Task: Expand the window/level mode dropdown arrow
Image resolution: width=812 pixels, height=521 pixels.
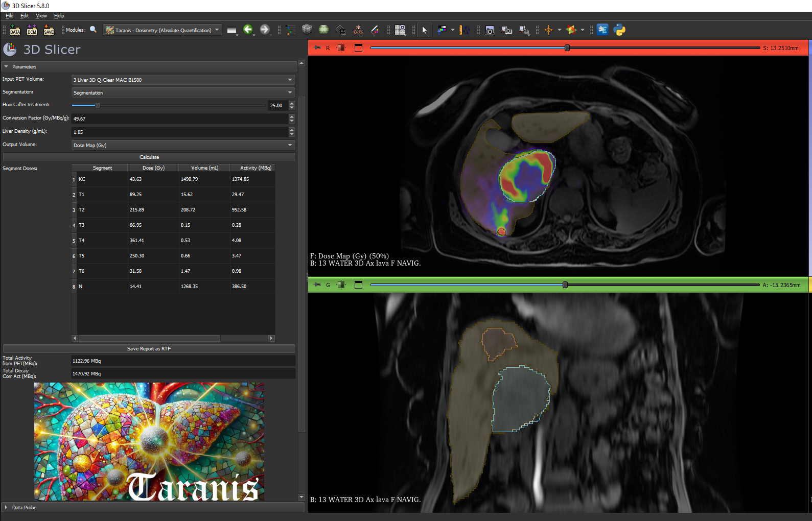Action: pyautogui.click(x=453, y=30)
